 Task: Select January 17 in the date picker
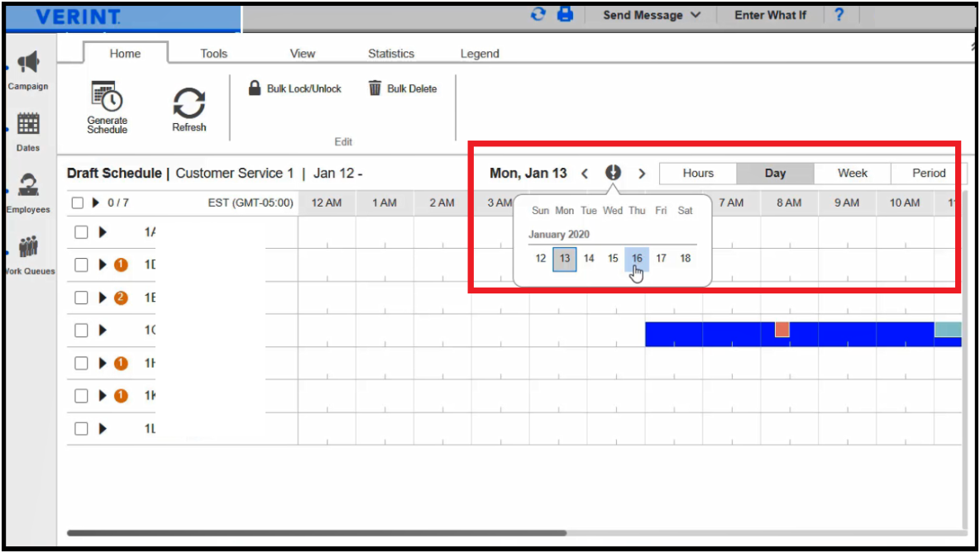coord(661,258)
